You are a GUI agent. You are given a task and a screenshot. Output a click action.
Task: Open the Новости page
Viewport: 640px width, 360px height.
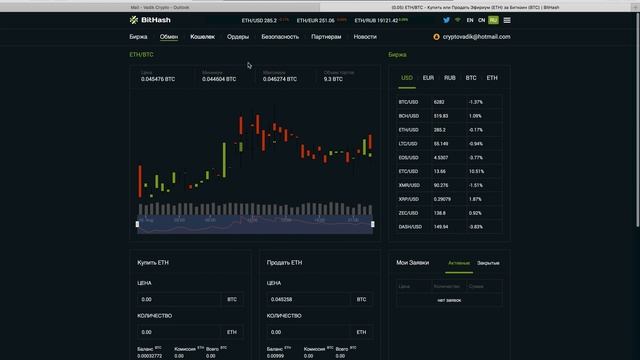click(365, 37)
